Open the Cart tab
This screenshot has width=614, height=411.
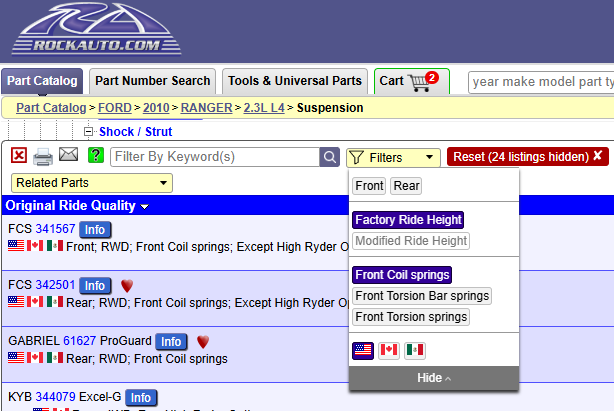pos(412,81)
